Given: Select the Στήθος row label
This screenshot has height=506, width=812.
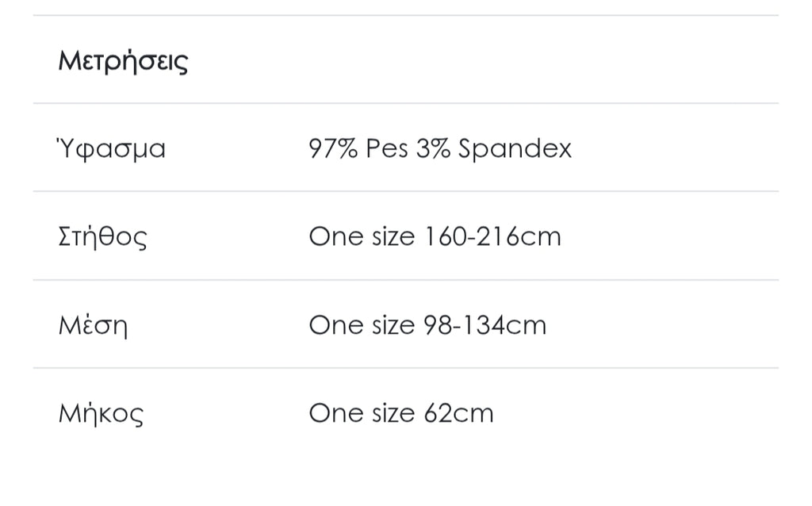Looking at the screenshot, I should (102, 237).
